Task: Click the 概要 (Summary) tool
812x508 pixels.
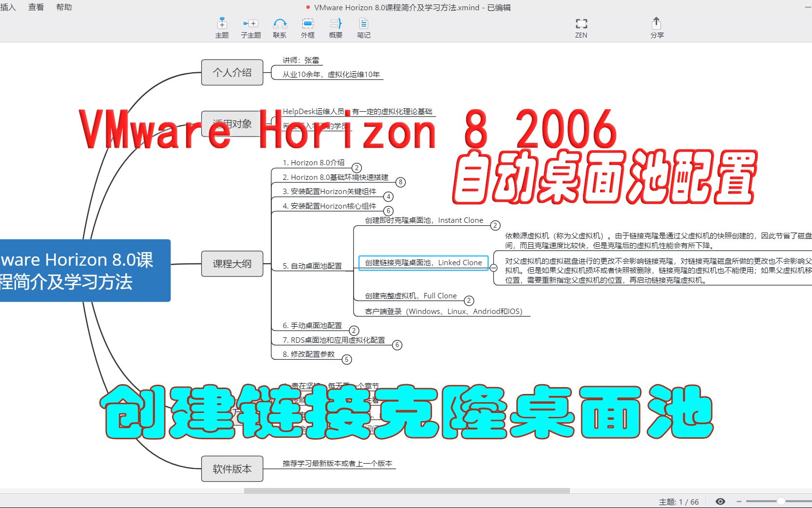Action: coord(336,28)
